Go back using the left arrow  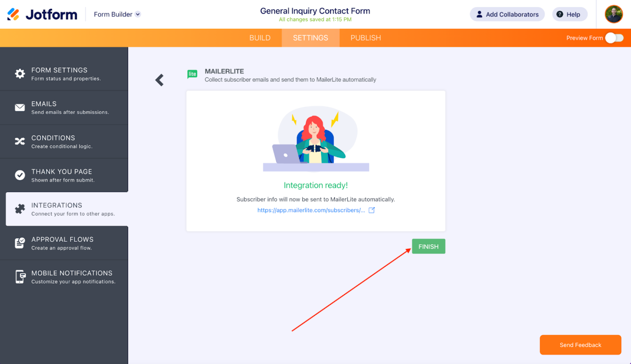point(159,80)
